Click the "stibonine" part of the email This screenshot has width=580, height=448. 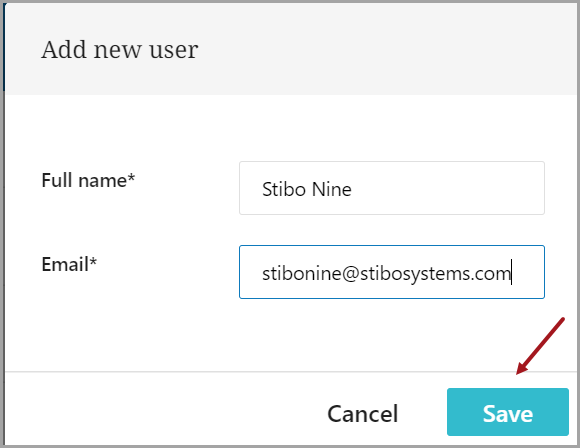pyautogui.click(x=301, y=274)
